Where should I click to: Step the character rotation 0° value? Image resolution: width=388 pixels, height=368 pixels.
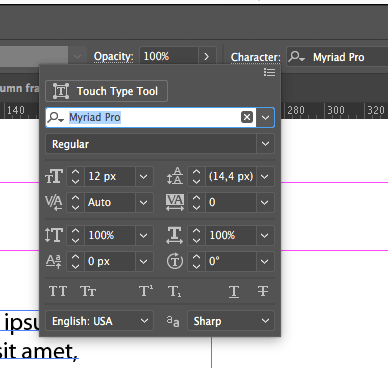197,261
